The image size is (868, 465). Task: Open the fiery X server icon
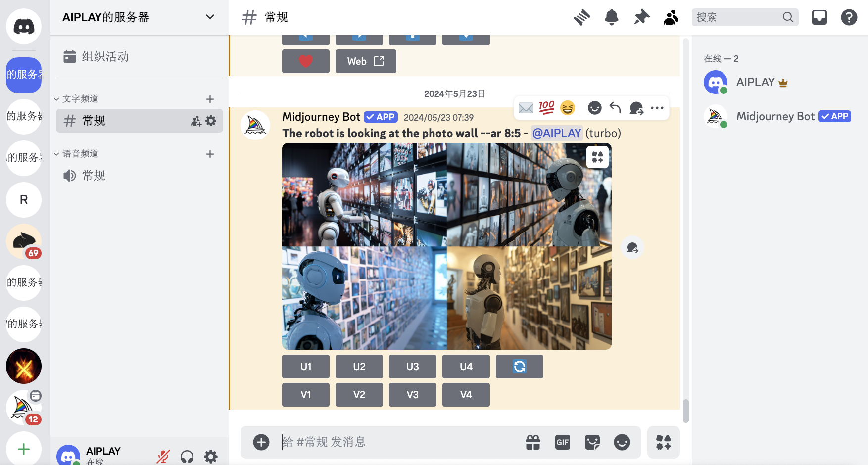point(24,366)
